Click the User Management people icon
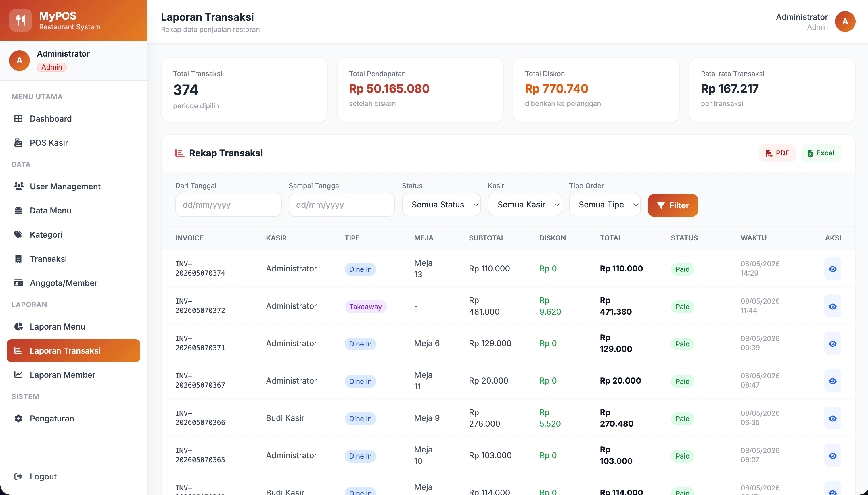This screenshot has height=495, width=868. (x=18, y=186)
